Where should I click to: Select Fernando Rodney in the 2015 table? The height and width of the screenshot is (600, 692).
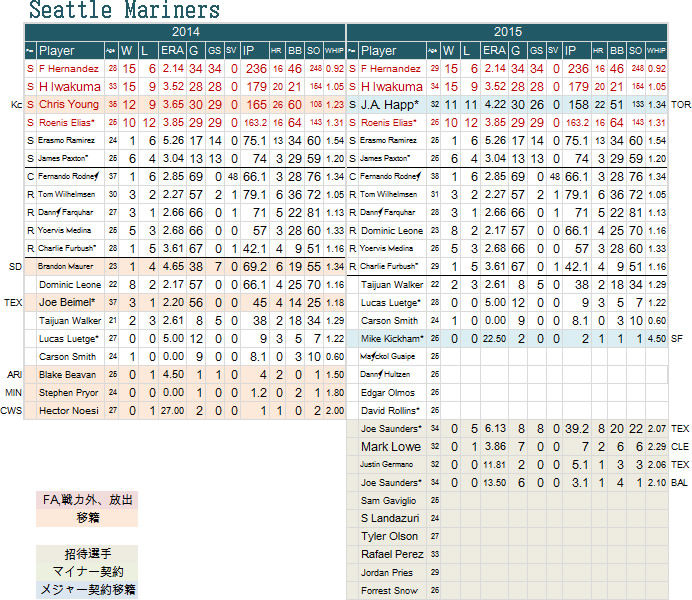point(391,176)
